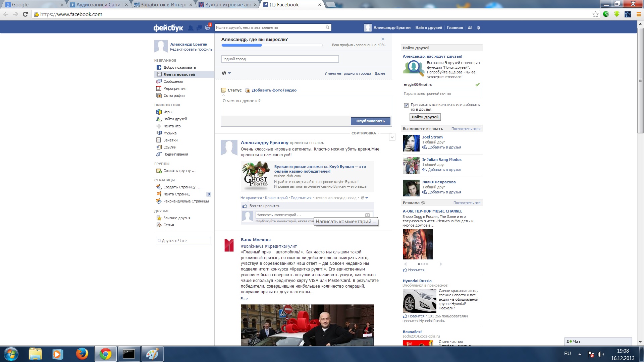Image resolution: width=644 pixels, height=362 pixels.
Task: Click У меня нет родного города link
Action: tap(348, 73)
